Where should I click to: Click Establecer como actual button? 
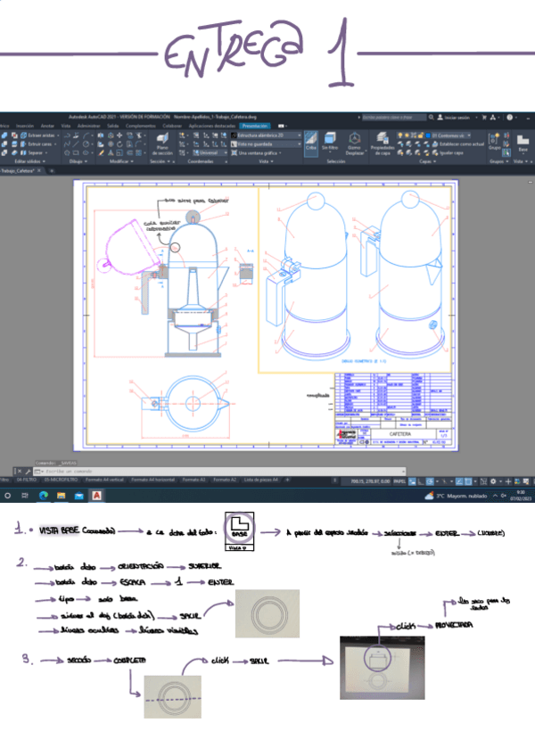coord(461,144)
